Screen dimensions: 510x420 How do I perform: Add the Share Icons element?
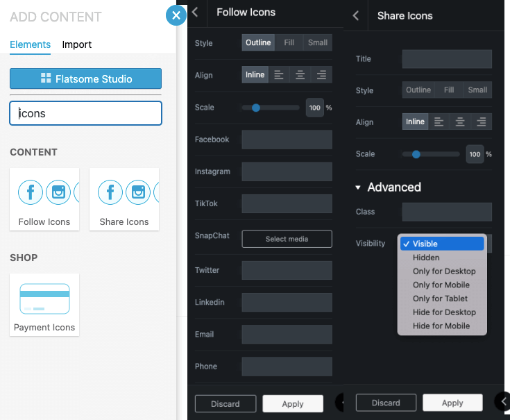[124, 199]
